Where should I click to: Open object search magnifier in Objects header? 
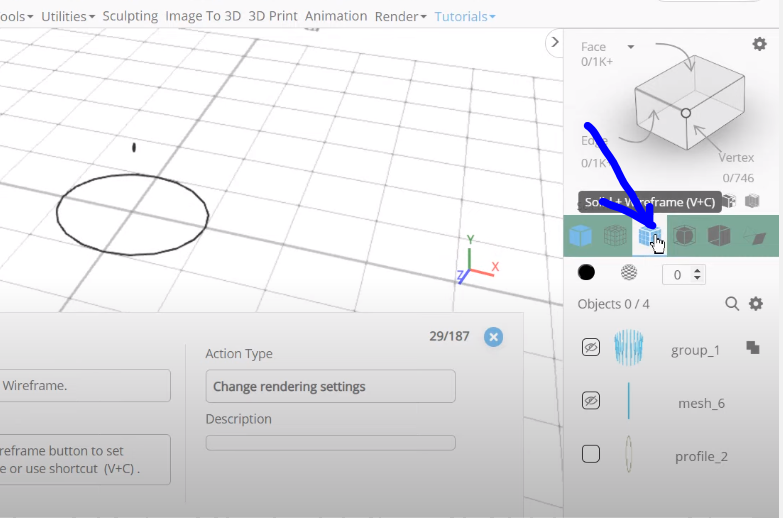(x=732, y=304)
